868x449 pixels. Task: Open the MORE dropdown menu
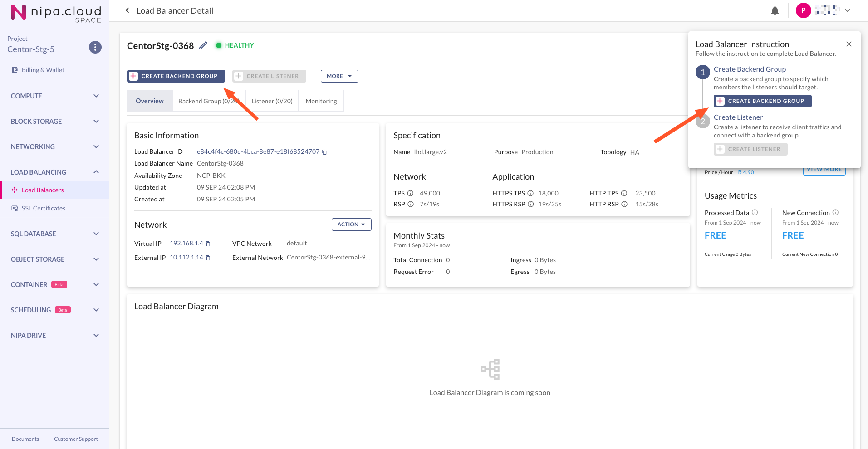(339, 76)
